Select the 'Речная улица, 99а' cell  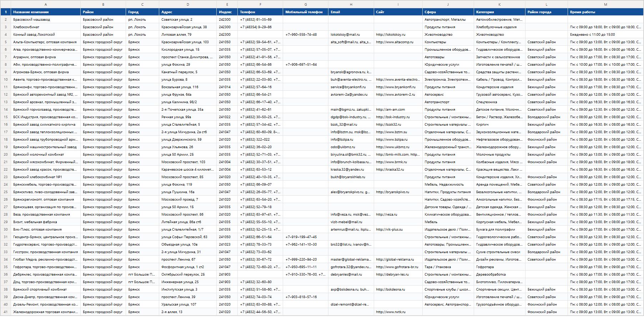(188, 117)
